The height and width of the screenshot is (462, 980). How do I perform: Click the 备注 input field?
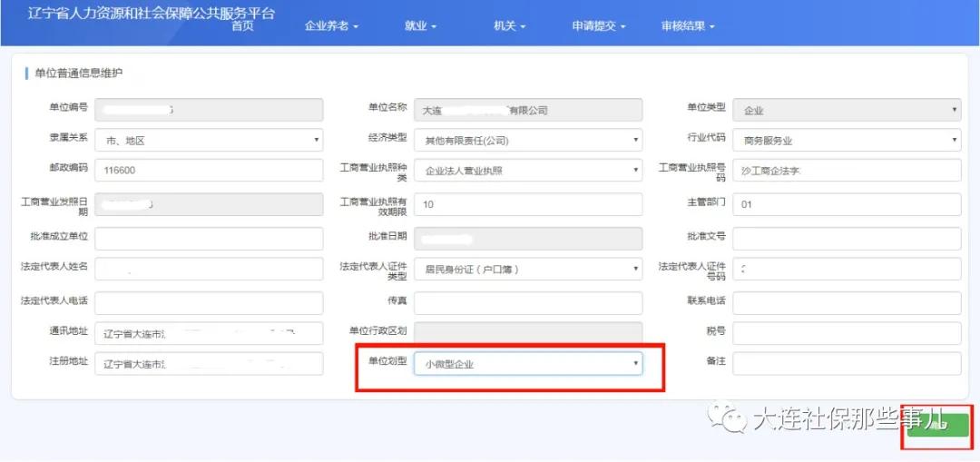[847, 364]
